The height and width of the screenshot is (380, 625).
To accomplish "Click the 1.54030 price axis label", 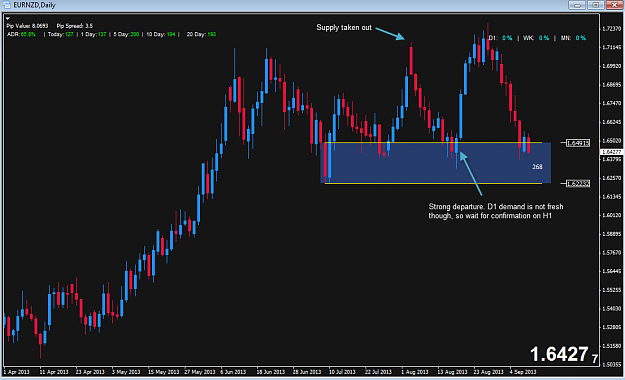I will 611,308.
